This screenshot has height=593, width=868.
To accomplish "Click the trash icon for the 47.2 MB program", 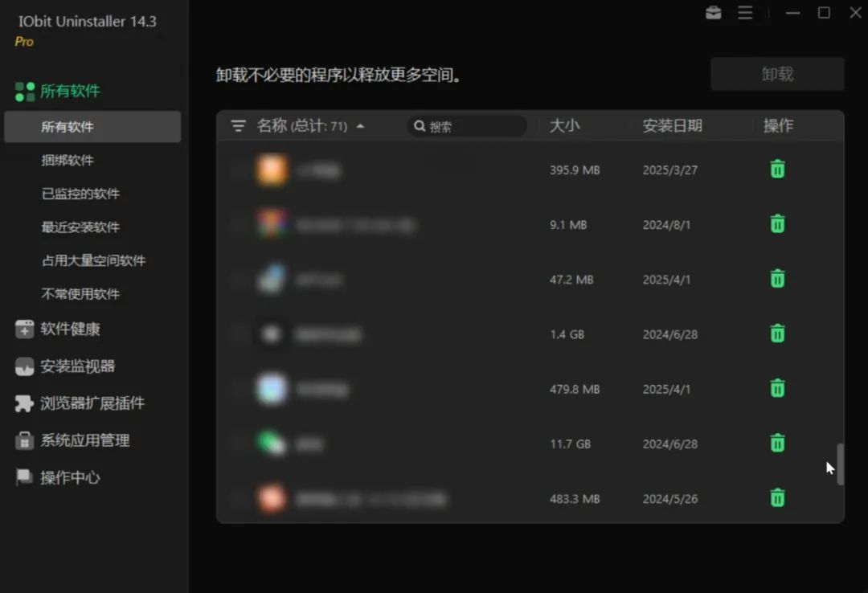I will [x=777, y=279].
